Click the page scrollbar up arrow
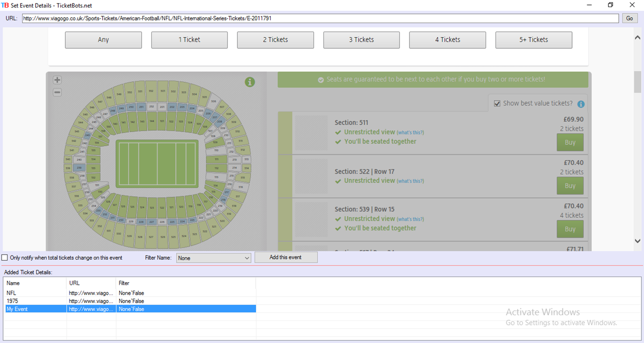The height and width of the screenshot is (343, 644). pyautogui.click(x=638, y=37)
